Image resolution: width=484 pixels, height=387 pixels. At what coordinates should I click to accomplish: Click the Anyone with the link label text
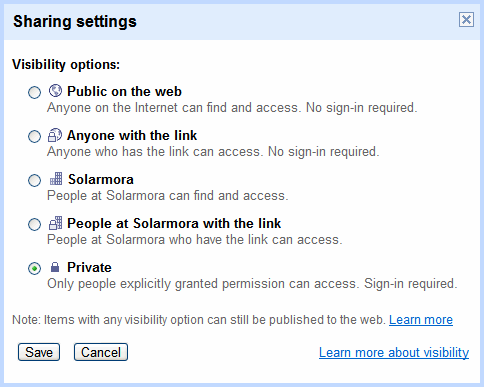point(132,135)
